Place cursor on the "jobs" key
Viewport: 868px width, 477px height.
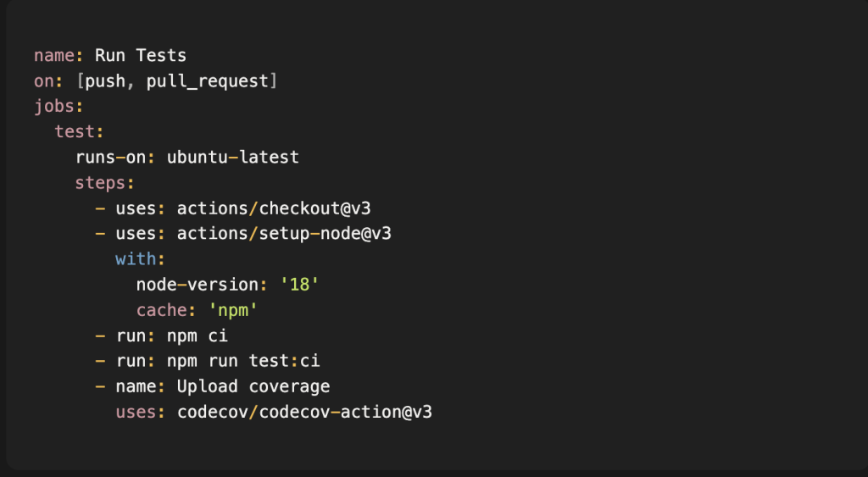[54, 107]
